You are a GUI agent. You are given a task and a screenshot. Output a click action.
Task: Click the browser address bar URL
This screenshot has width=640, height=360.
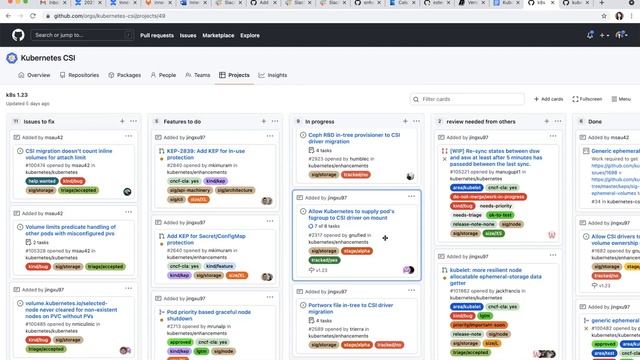pos(109,16)
